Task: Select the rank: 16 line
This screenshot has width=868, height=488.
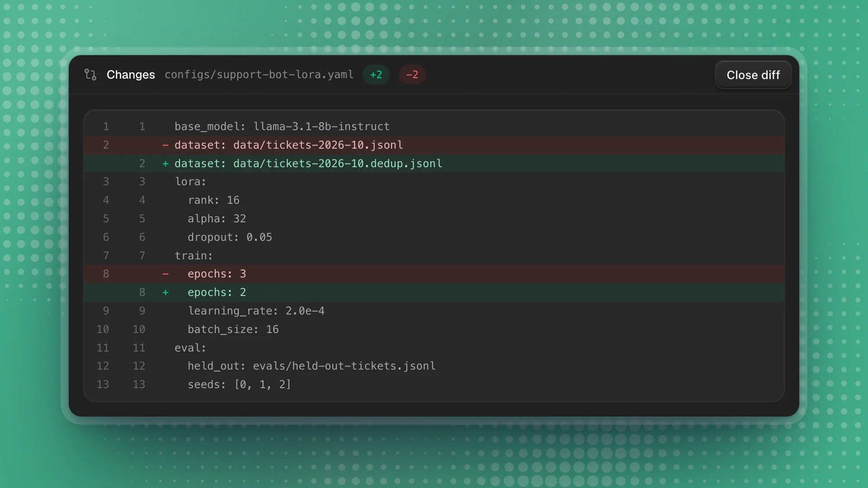Action: 434,200
